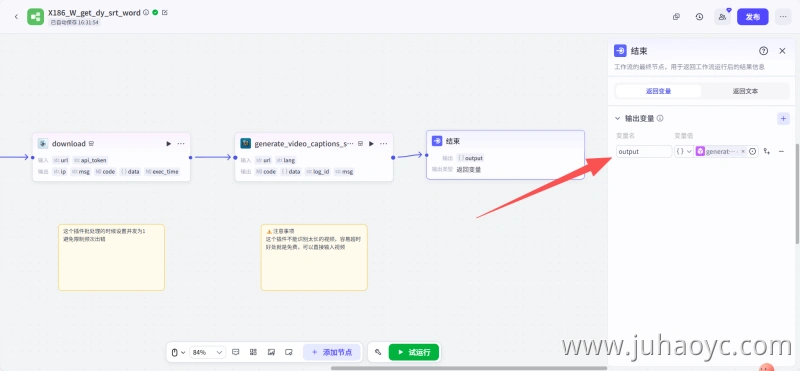Click small icon after generate_video_captions title
This screenshot has height=371, width=800.
coord(360,144)
